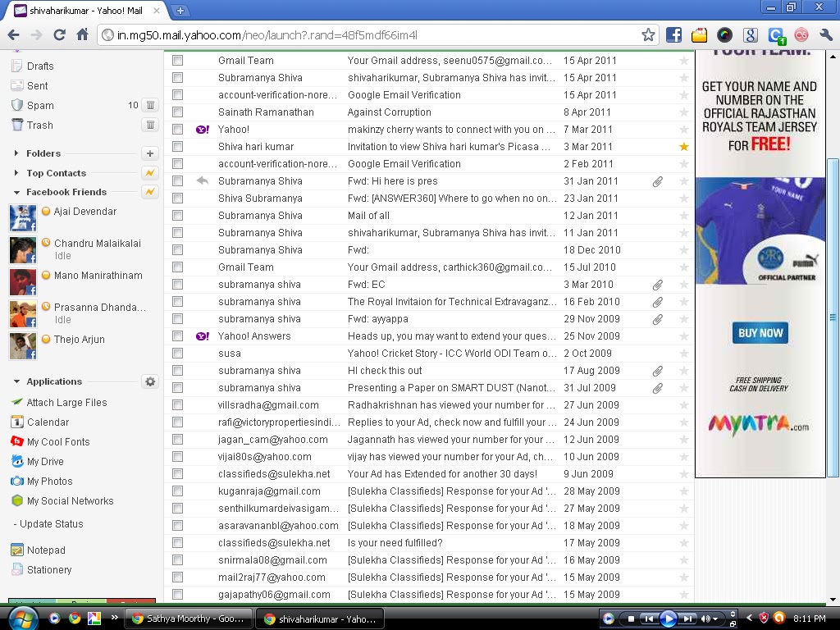Tick checkbox for 'Is your need fulfilled?' email

[x=177, y=543]
